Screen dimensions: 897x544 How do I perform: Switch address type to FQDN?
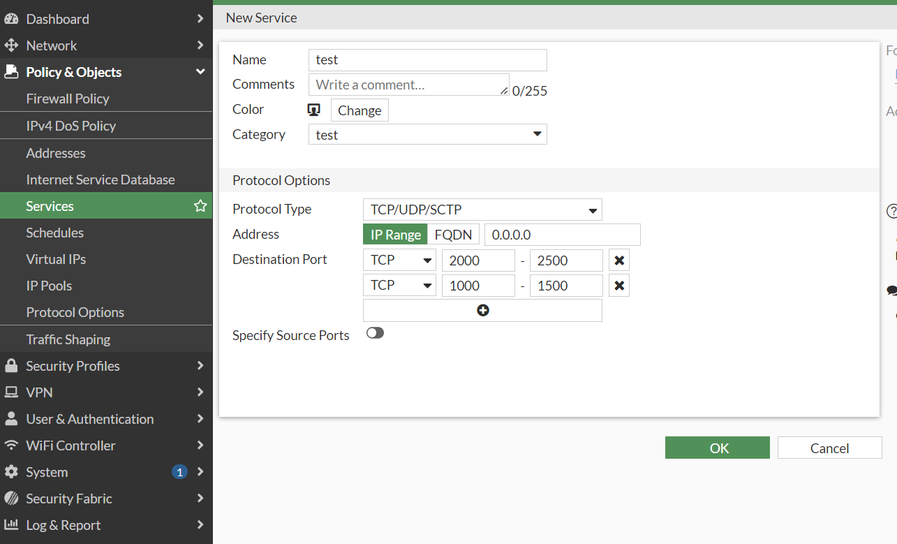coord(453,234)
